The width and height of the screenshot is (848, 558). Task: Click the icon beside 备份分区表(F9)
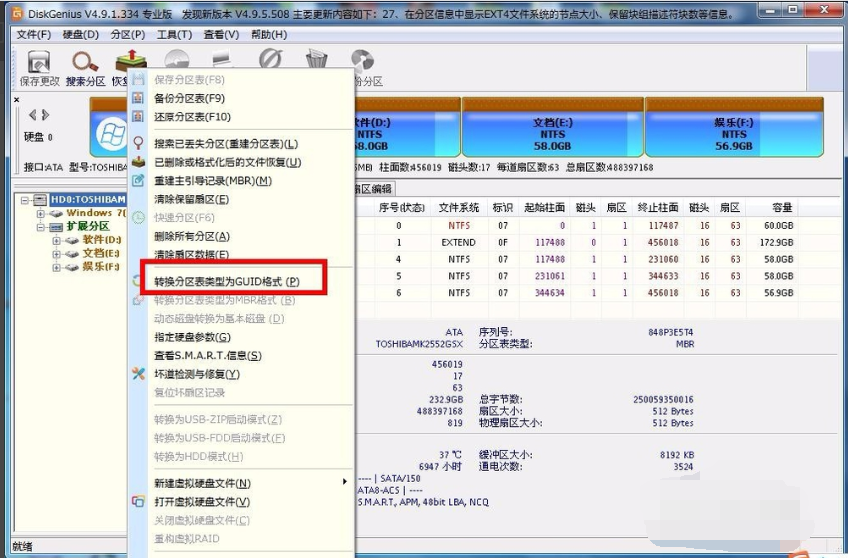[138, 98]
